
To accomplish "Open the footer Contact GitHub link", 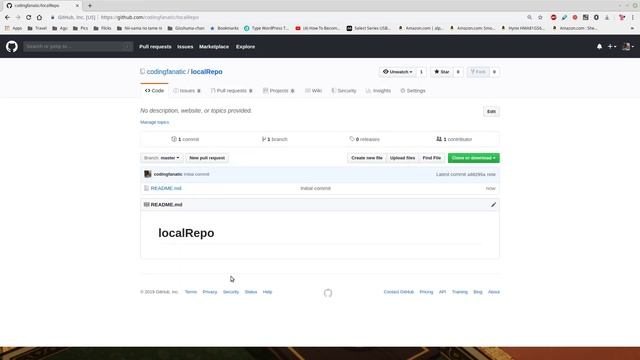I will (399, 292).
